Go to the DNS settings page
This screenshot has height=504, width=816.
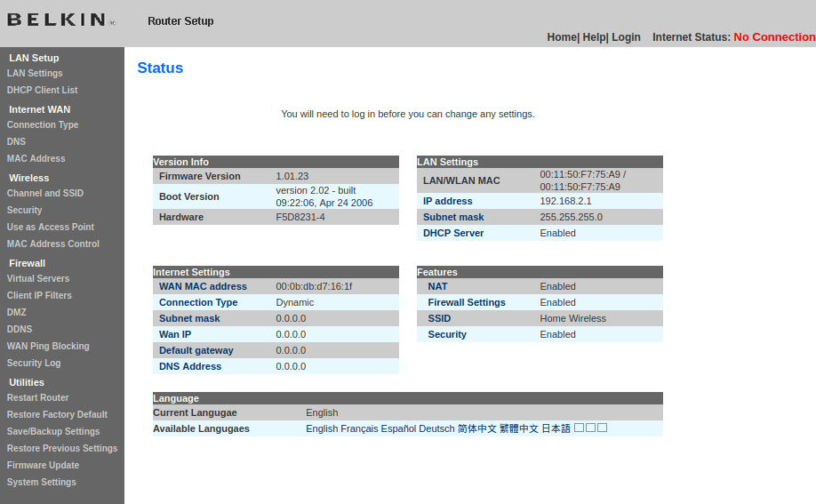tap(16, 142)
